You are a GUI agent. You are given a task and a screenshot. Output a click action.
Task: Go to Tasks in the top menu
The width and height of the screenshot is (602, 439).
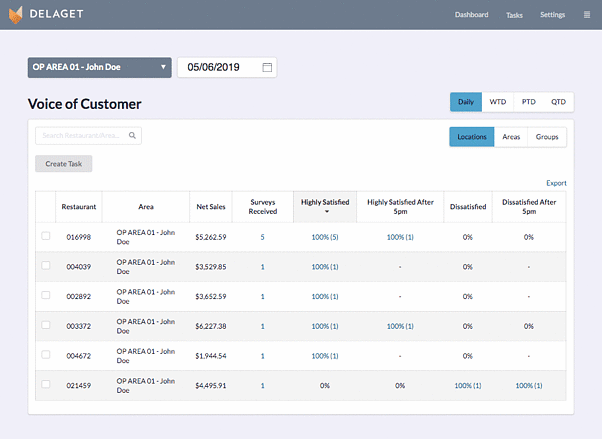(514, 15)
